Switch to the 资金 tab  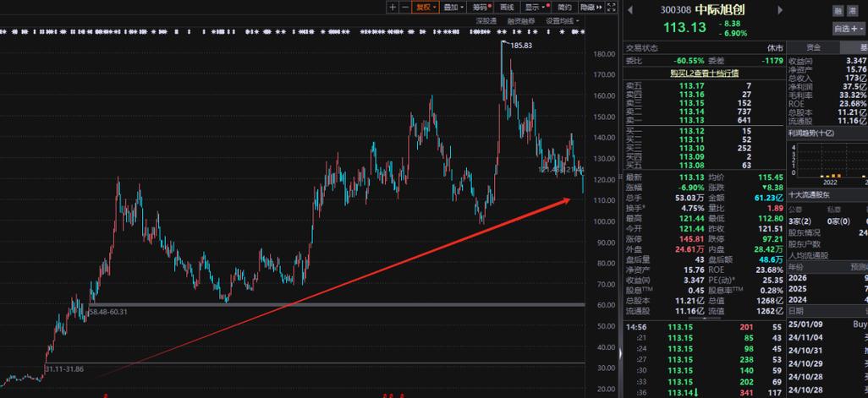click(x=813, y=47)
